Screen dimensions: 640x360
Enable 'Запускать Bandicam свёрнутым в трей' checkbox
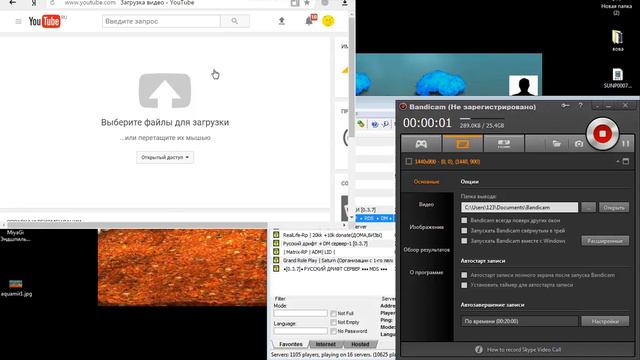tap(464, 231)
